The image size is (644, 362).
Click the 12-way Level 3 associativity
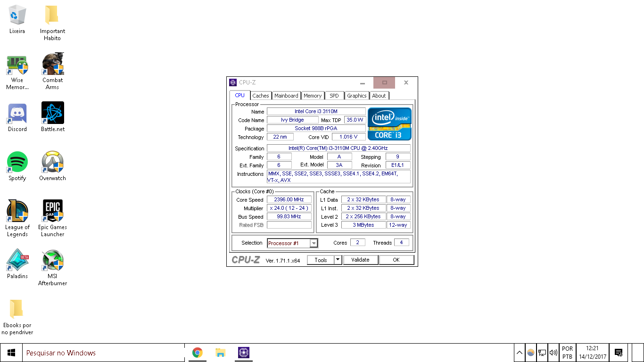(398, 225)
